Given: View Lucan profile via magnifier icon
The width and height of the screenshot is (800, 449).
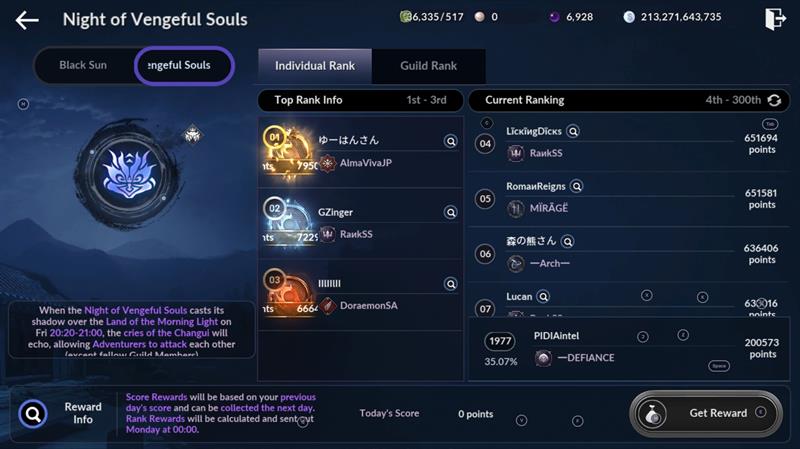Looking at the screenshot, I should 543,296.
